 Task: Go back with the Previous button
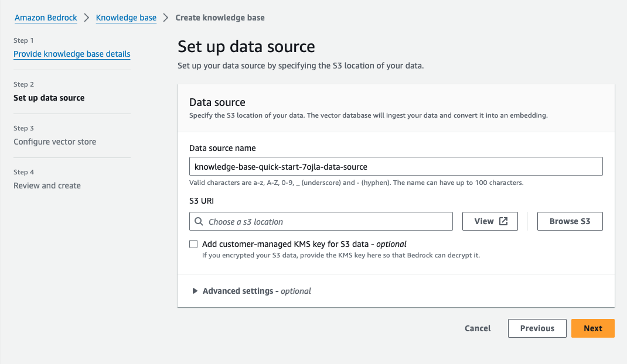point(537,328)
